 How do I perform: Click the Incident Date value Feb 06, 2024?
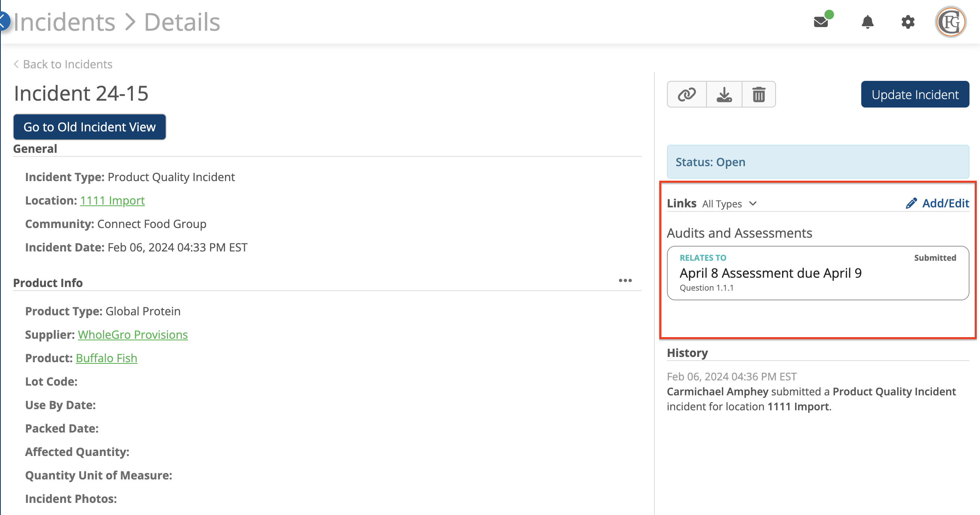177,247
